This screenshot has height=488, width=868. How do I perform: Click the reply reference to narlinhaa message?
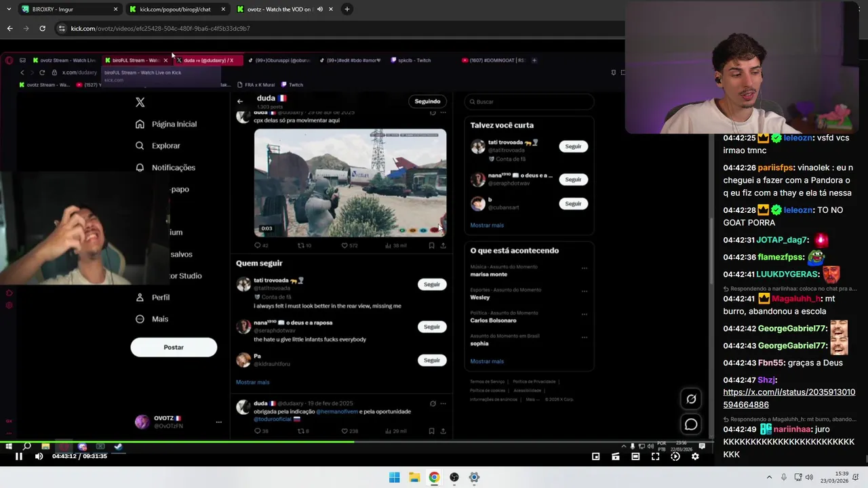click(790, 288)
